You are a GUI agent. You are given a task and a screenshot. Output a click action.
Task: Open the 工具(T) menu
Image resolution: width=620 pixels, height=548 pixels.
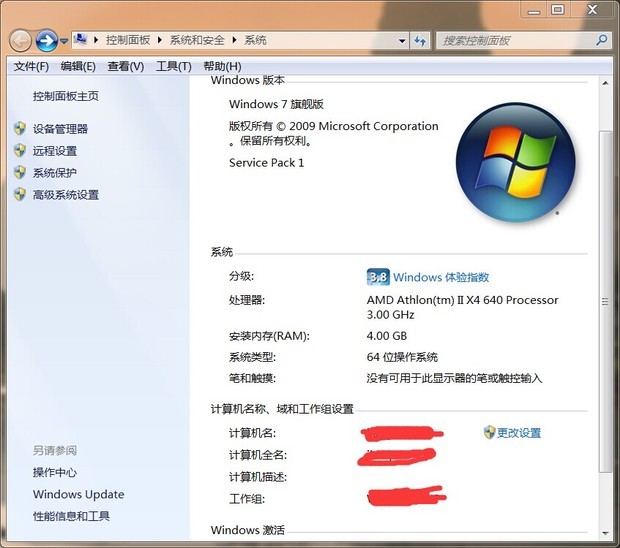pyautogui.click(x=173, y=66)
